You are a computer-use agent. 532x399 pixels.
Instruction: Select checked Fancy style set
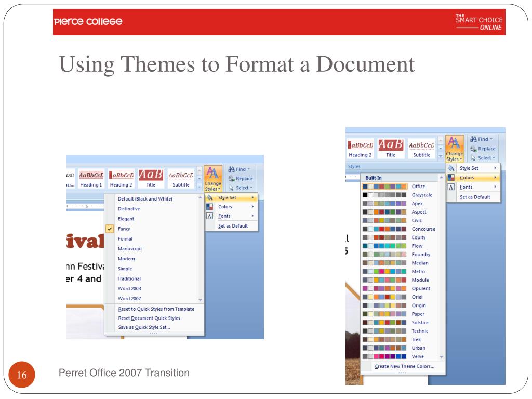point(151,229)
